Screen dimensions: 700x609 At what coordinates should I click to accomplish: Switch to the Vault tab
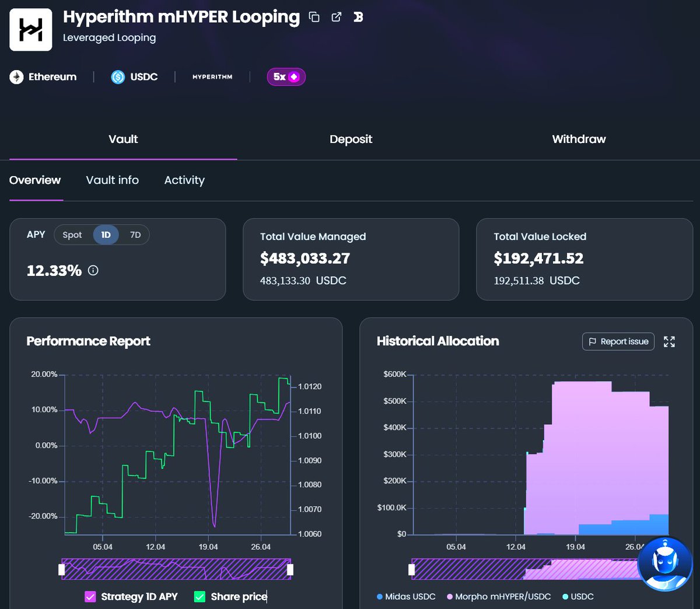pyautogui.click(x=123, y=139)
